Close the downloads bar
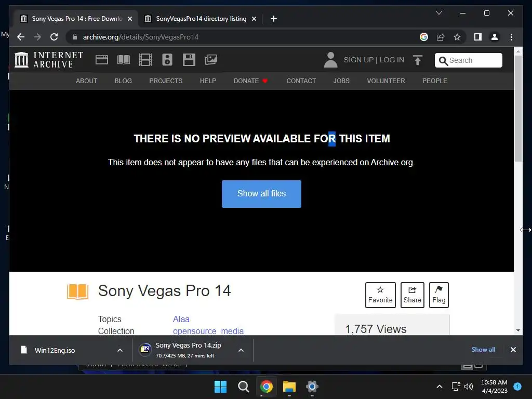Screen dimensions: 532x399 tap(513, 350)
